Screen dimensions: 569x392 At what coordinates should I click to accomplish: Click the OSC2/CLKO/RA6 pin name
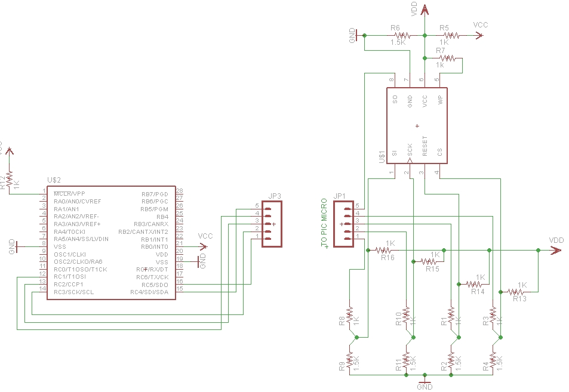[x=78, y=261]
